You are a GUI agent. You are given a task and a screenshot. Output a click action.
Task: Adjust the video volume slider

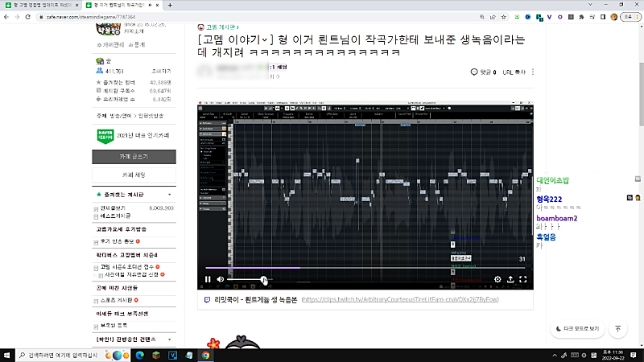point(250,279)
